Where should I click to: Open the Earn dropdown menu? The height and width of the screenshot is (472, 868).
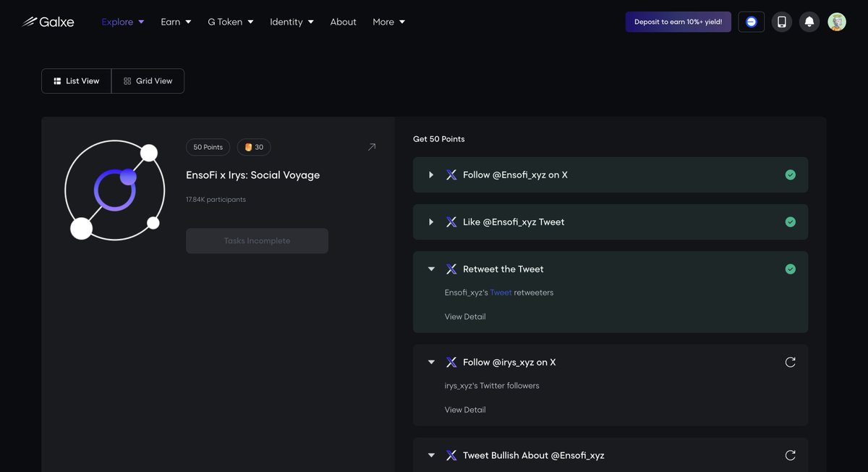pyautogui.click(x=176, y=22)
